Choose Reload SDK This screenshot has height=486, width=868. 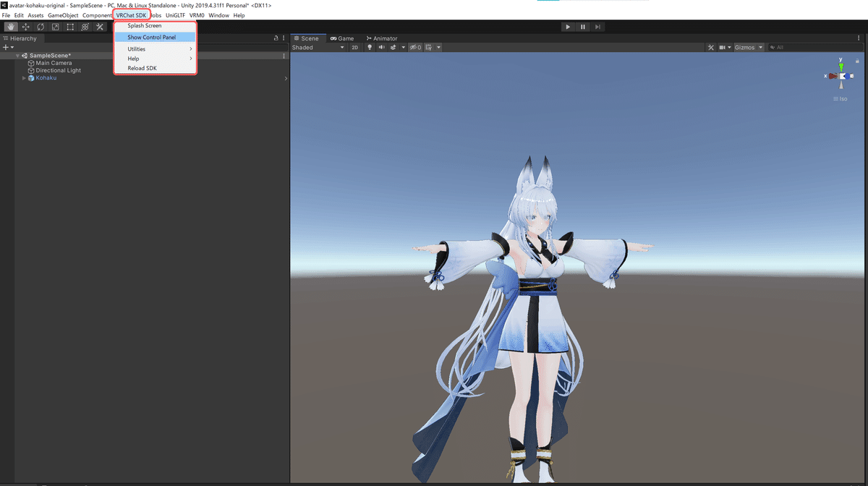155,68
